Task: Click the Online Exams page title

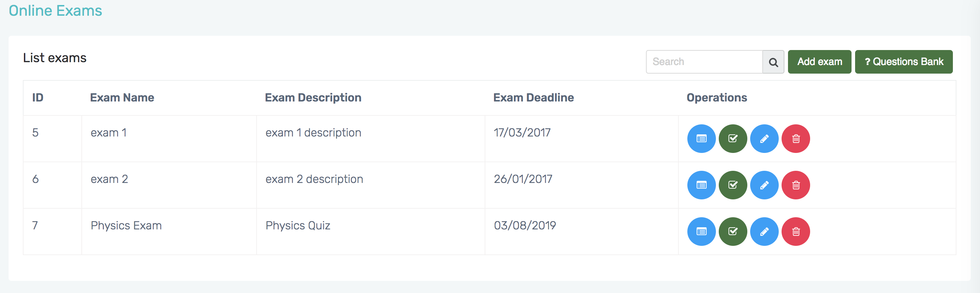Action: [x=56, y=11]
